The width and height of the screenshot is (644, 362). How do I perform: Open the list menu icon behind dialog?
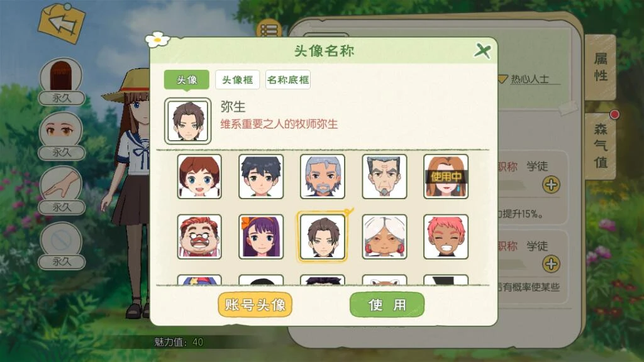coord(269,29)
